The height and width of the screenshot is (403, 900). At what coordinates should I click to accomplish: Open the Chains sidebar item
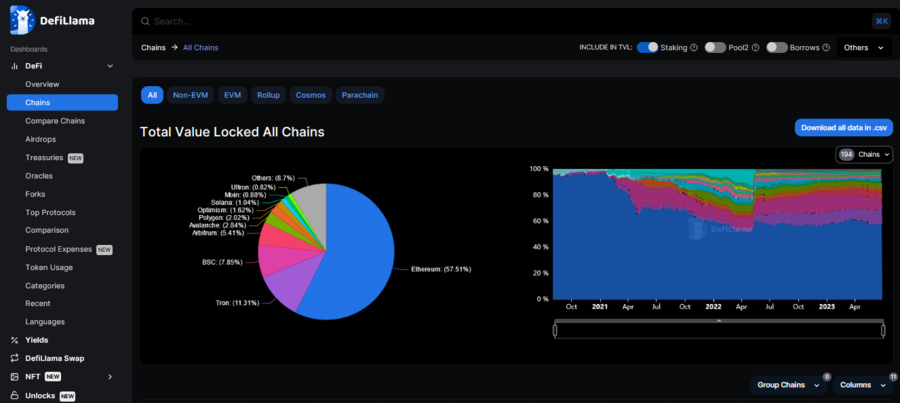click(x=63, y=102)
